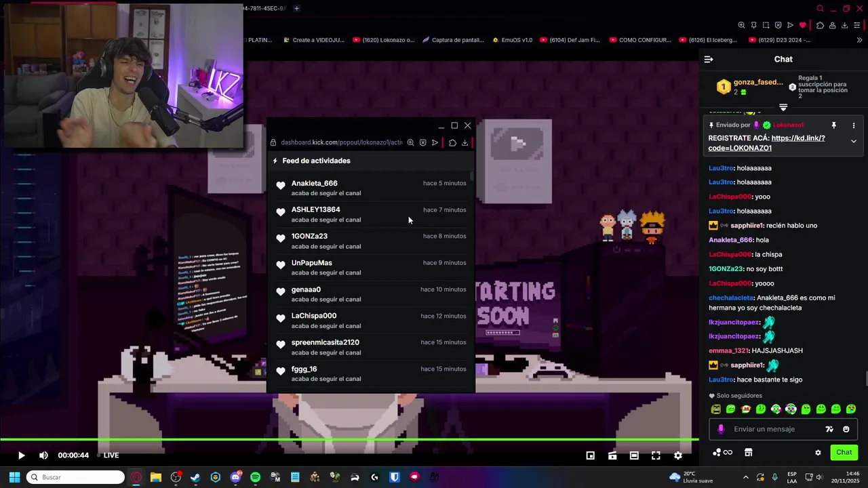868x488 pixels.
Task: Open the ad blocker shield in popup toolbar
Action: point(422,143)
